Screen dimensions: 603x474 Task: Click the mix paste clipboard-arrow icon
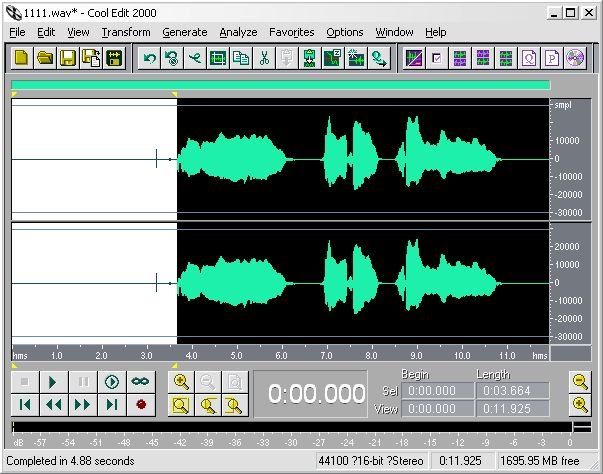coord(310,58)
